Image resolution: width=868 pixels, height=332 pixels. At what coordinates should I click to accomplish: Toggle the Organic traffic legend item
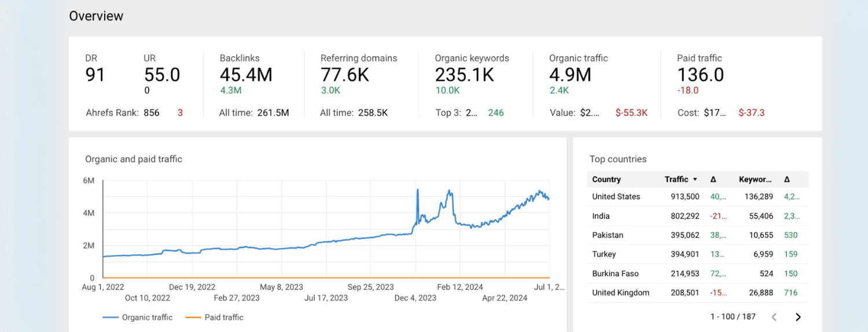[x=138, y=318]
